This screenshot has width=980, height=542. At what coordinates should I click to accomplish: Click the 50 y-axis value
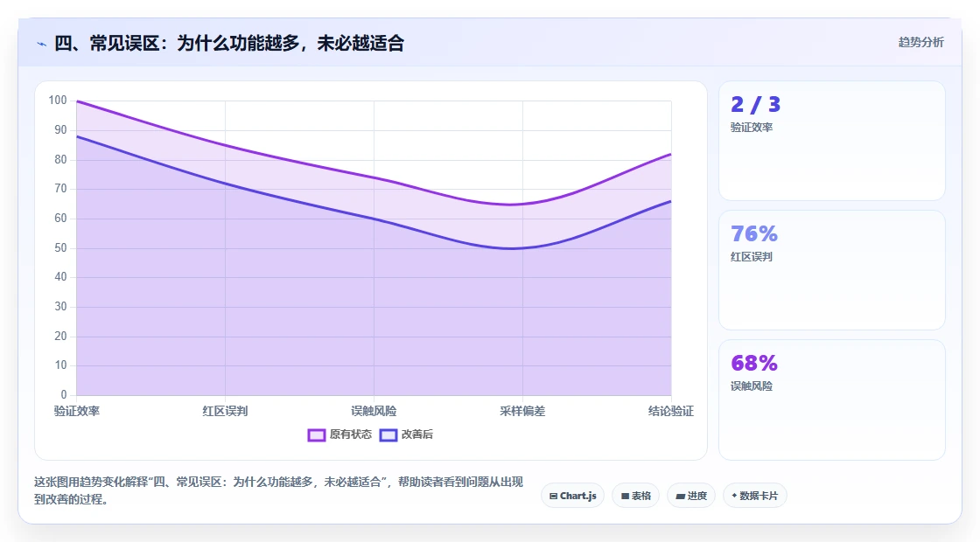coord(60,248)
